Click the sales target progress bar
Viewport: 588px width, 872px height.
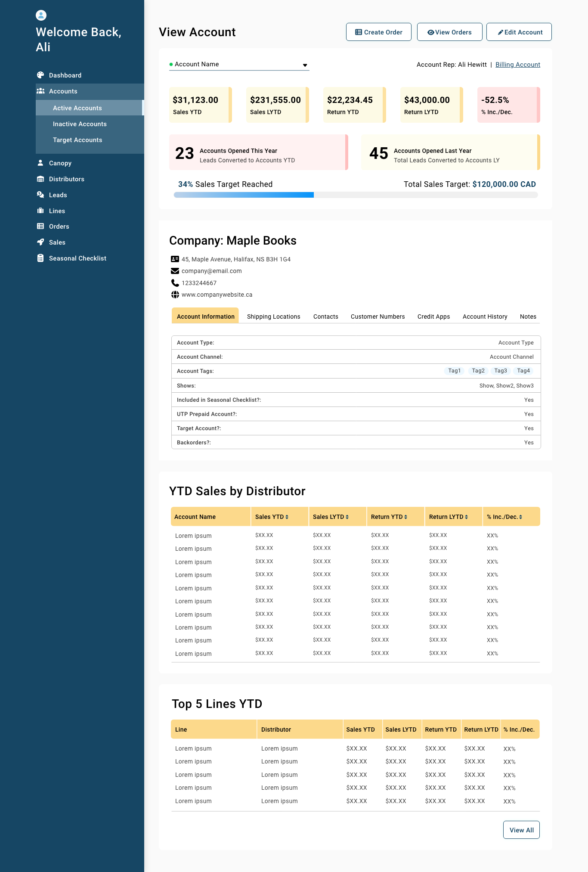click(x=356, y=195)
